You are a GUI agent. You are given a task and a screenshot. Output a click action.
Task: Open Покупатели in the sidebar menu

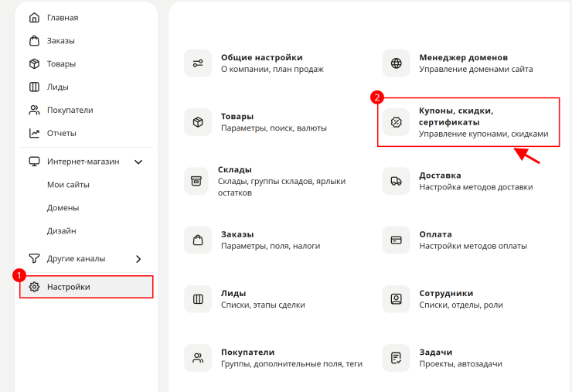coord(70,110)
